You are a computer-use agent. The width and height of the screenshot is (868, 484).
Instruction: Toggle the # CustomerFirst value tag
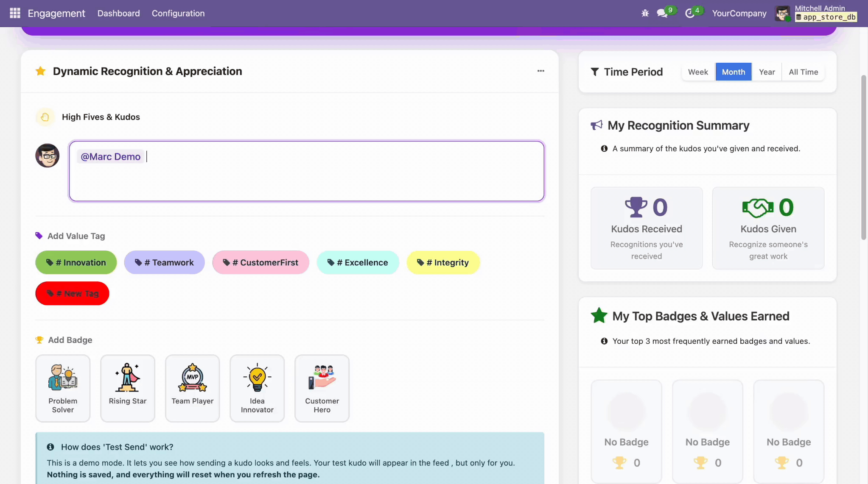click(x=260, y=262)
